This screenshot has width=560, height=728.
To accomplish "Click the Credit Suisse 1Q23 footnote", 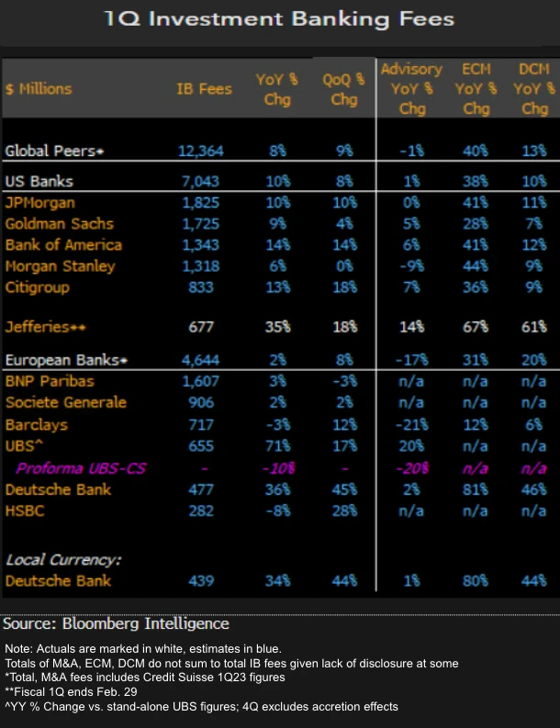I will point(145,678).
